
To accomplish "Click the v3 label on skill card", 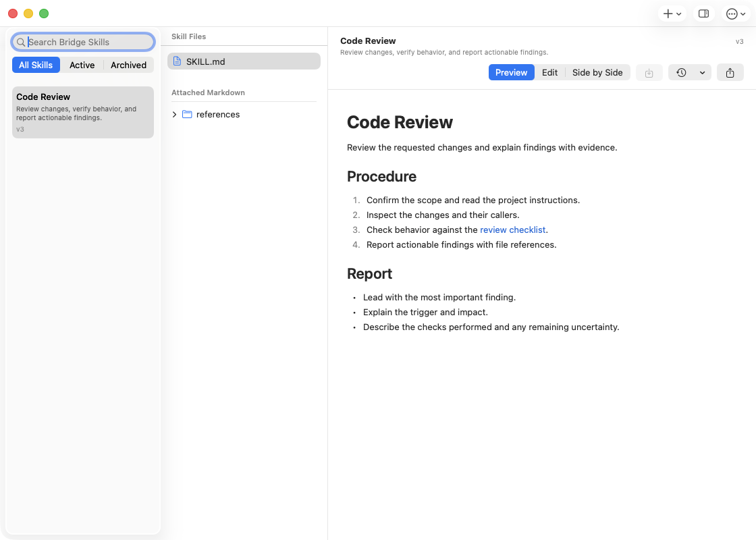I will (20, 129).
